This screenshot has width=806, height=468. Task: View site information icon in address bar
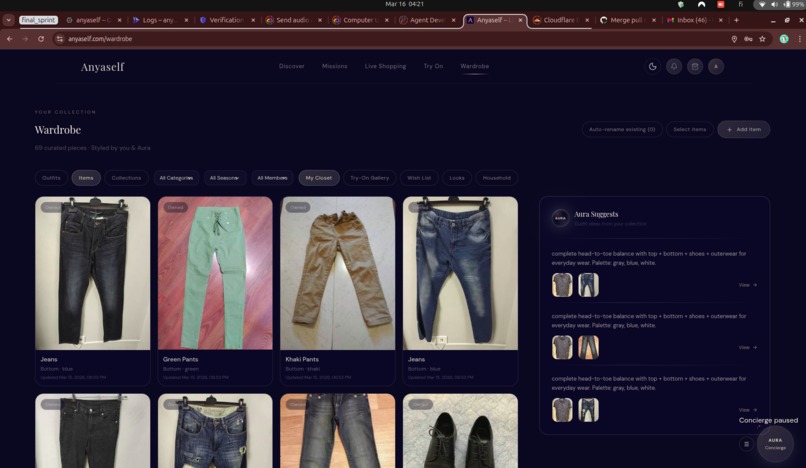(60, 39)
